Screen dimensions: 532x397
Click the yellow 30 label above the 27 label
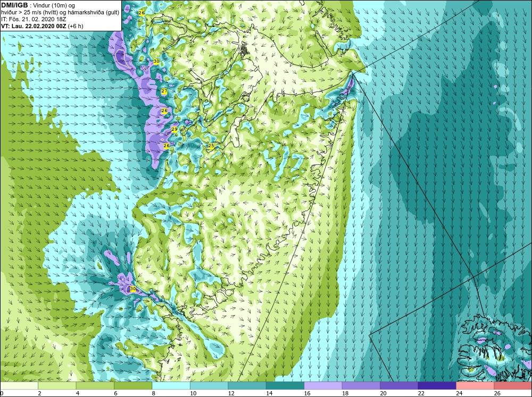[x=156, y=61]
